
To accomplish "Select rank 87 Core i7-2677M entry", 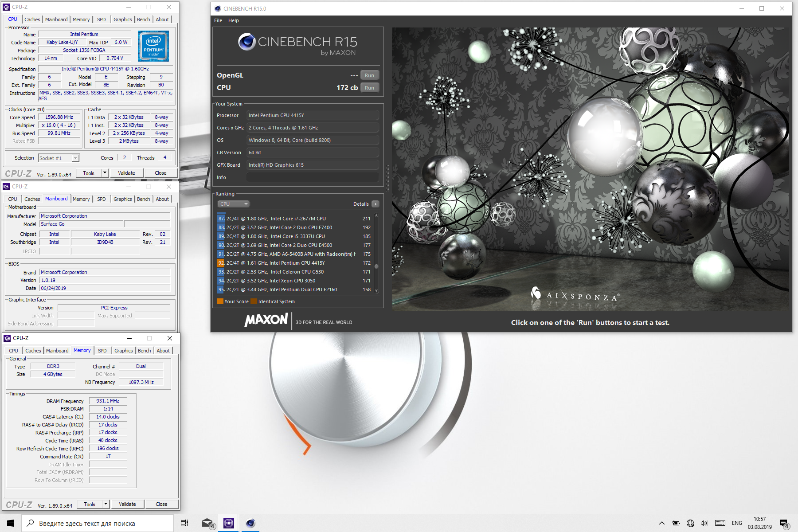I will point(294,219).
